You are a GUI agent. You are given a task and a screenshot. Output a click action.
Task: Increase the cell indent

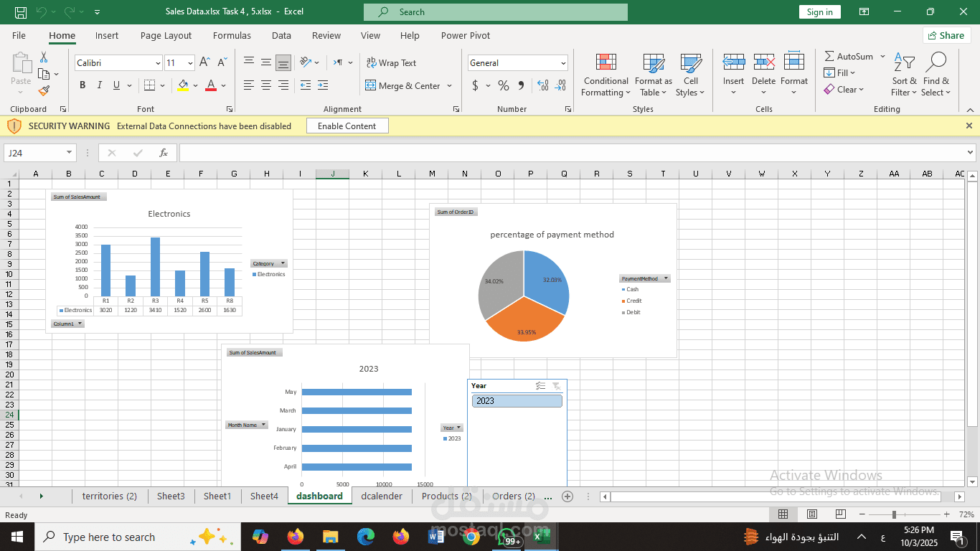[322, 85]
